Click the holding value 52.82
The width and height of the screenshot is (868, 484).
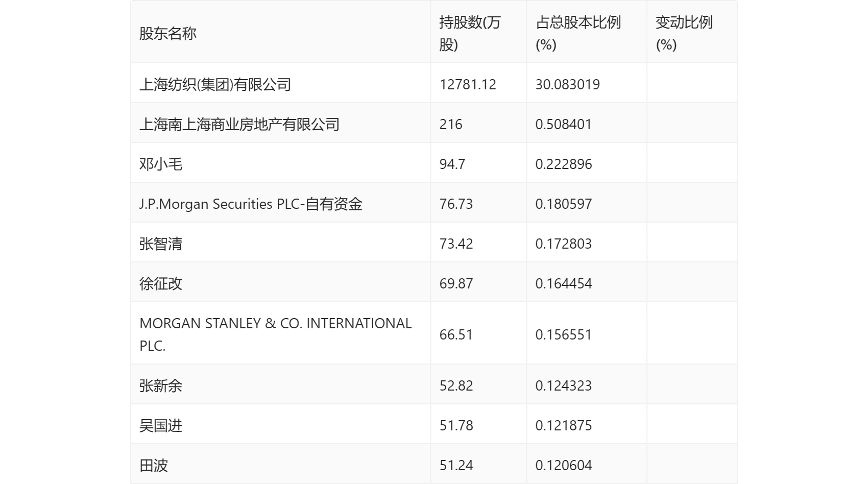click(456, 385)
